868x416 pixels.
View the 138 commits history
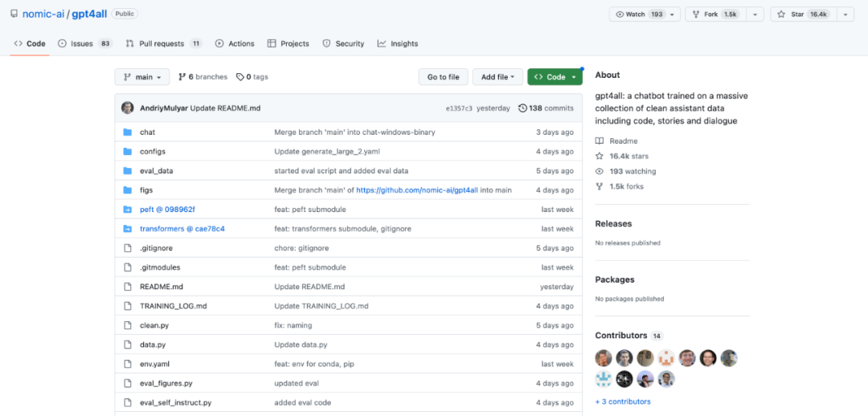point(546,108)
